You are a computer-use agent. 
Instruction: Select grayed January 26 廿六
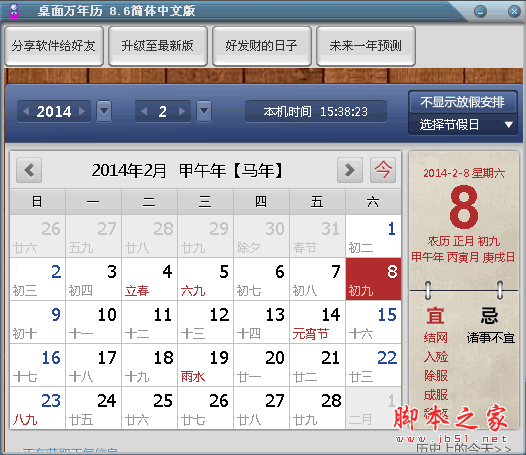[x=38, y=236]
